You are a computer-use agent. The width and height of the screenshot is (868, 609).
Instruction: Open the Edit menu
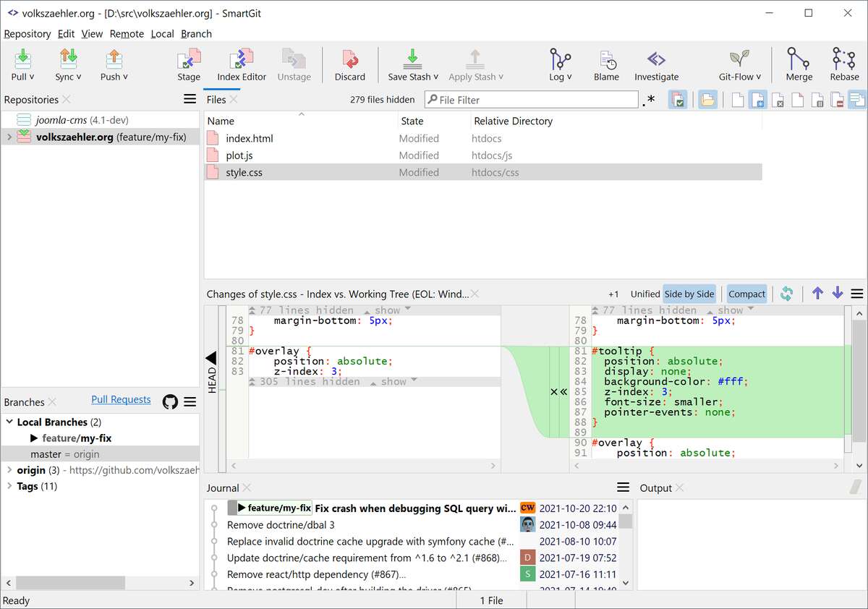66,33
